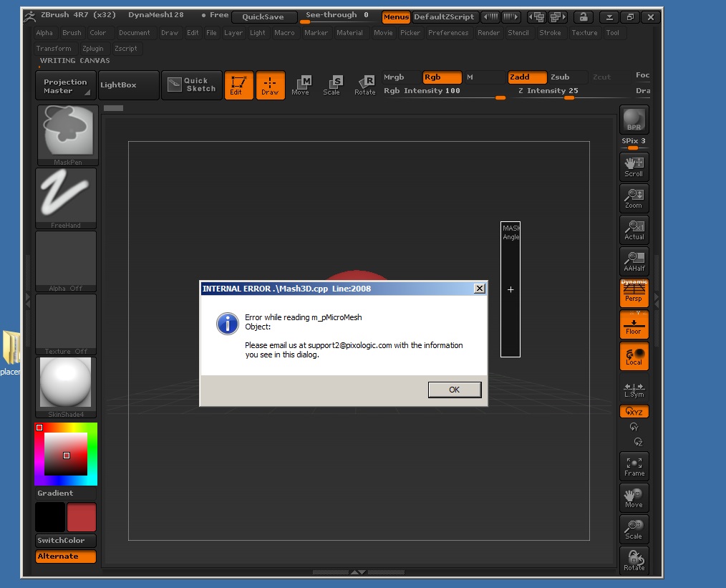
Task: Enable Zsub mode
Action: pyautogui.click(x=568, y=77)
